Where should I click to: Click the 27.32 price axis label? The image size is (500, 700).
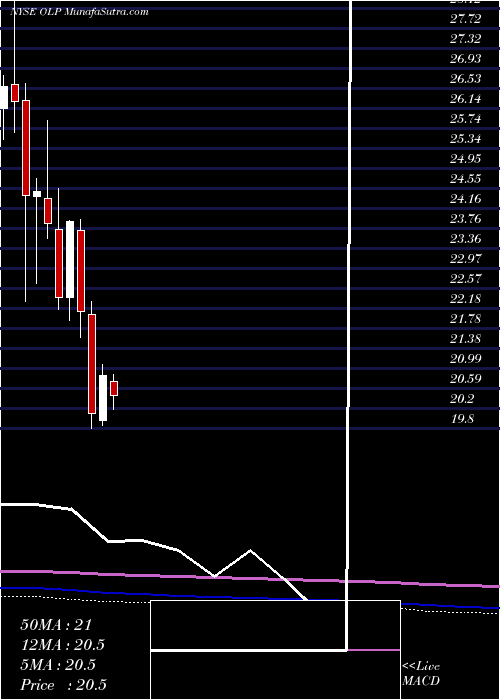tap(466, 39)
